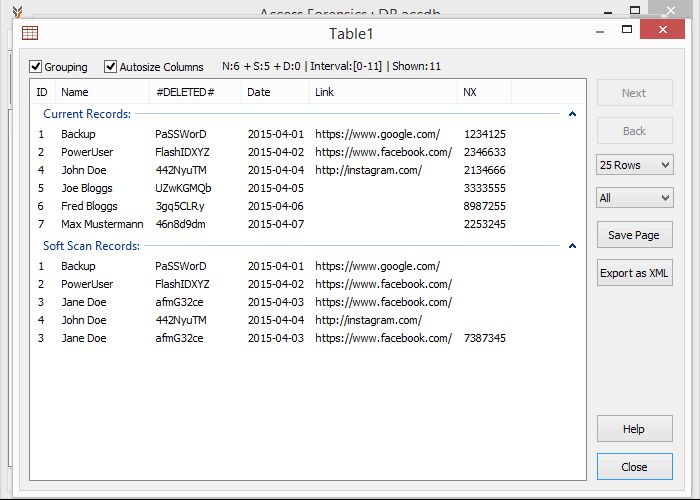Click the NX value 2253245
This screenshot has height=500, width=700.
(485, 224)
